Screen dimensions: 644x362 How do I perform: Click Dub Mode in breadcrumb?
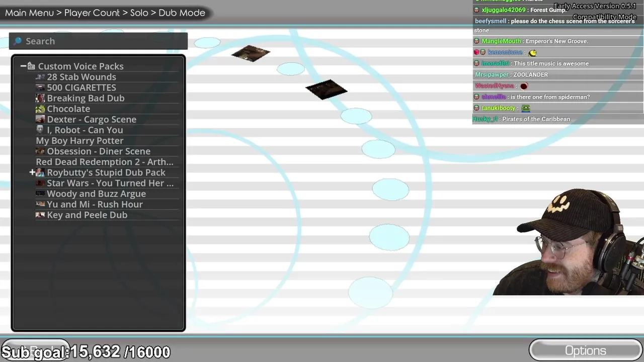point(182,13)
